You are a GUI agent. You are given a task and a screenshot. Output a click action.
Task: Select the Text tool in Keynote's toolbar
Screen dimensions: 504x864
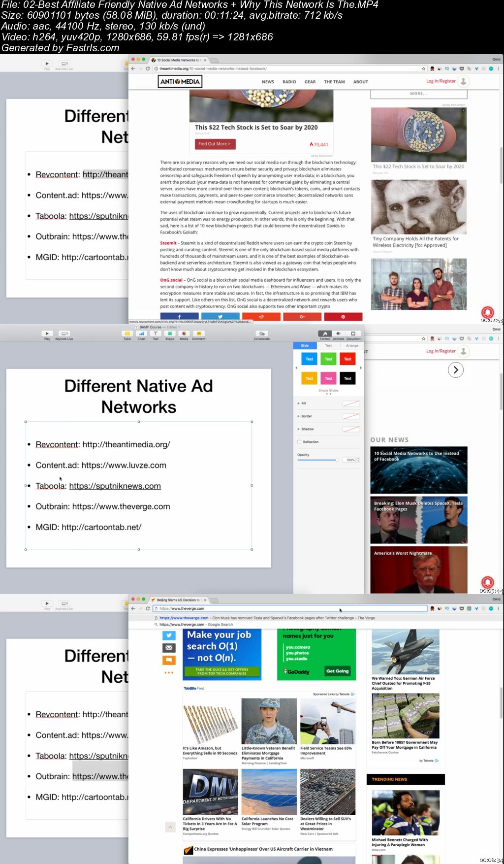tap(156, 333)
